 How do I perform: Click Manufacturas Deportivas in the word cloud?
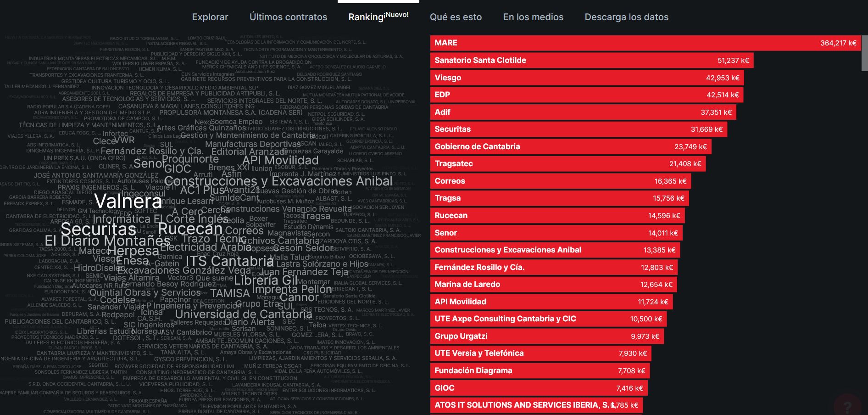253,144
